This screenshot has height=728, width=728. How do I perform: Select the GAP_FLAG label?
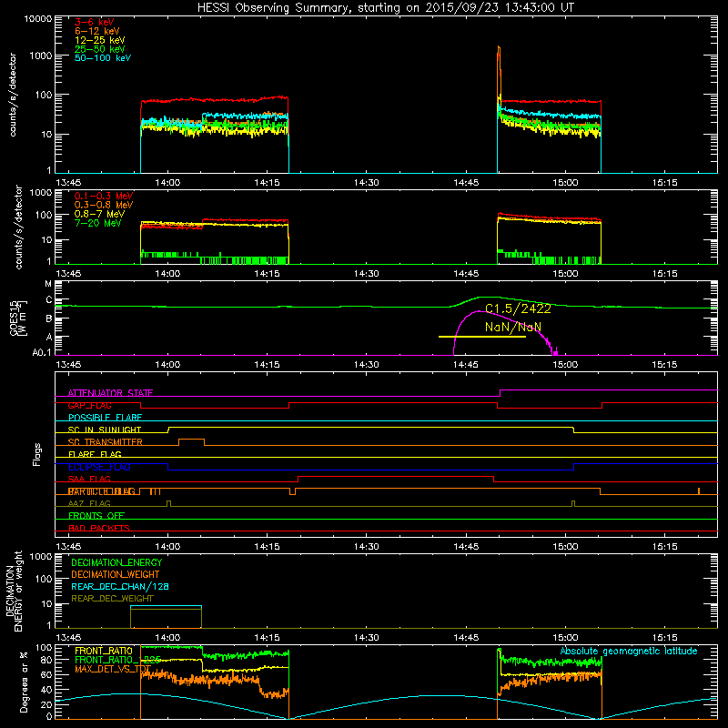89,405
